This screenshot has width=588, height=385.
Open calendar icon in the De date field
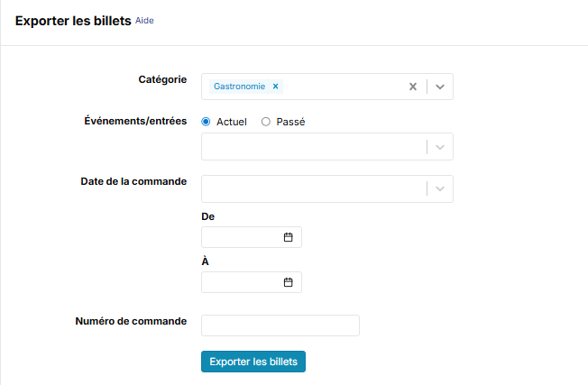pos(289,237)
